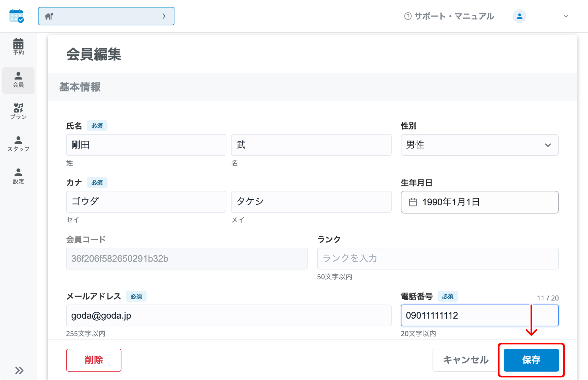Click the キャンセル button
This screenshot has height=380, width=588.
click(466, 360)
